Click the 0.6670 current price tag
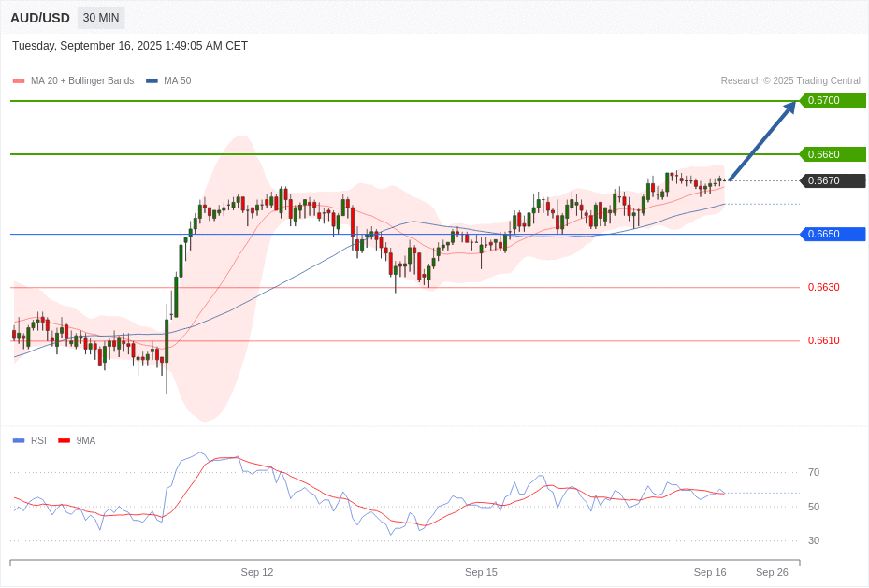The height and width of the screenshot is (588, 869). pos(833,181)
